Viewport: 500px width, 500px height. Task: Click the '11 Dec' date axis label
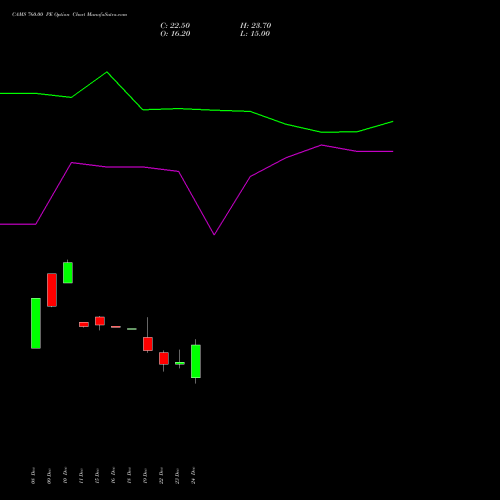(x=81, y=476)
